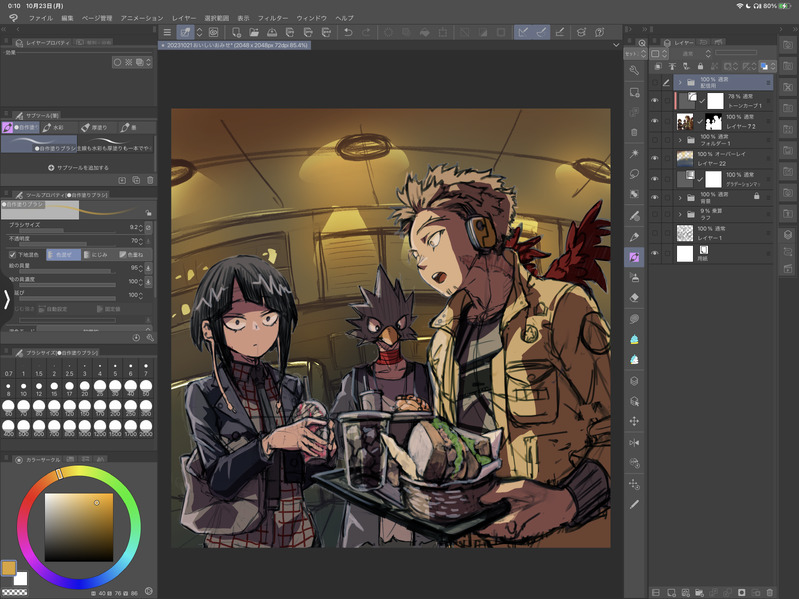Click reset clock icon in tool property

point(136,338)
